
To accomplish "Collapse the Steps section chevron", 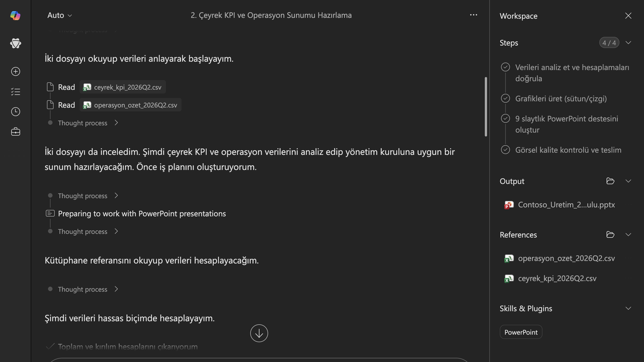I will click(628, 43).
